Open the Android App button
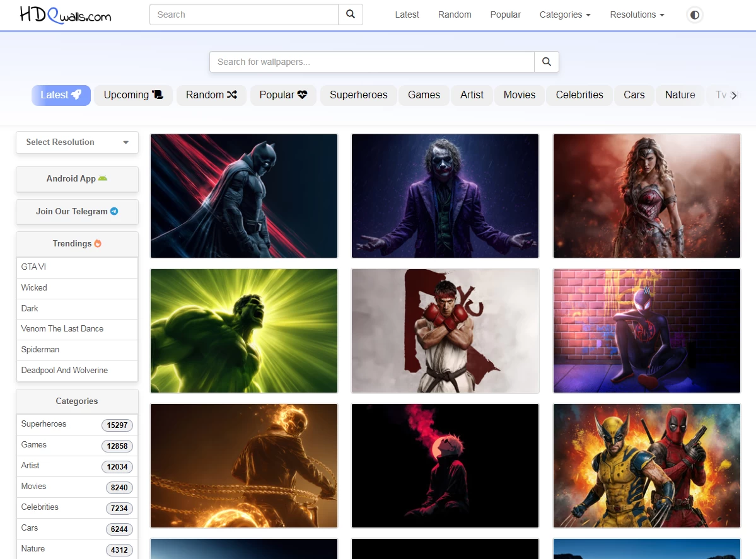 pyautogui.click(x=77, y=179)
